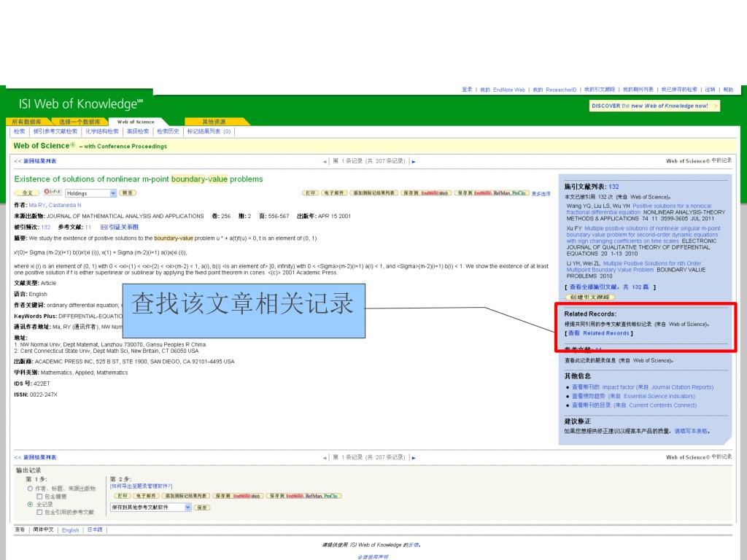The width and height of the screenshot is (747, 560).
Task: Open 高级检索 advanced search sub-menu
Action: tap(138, 131)
